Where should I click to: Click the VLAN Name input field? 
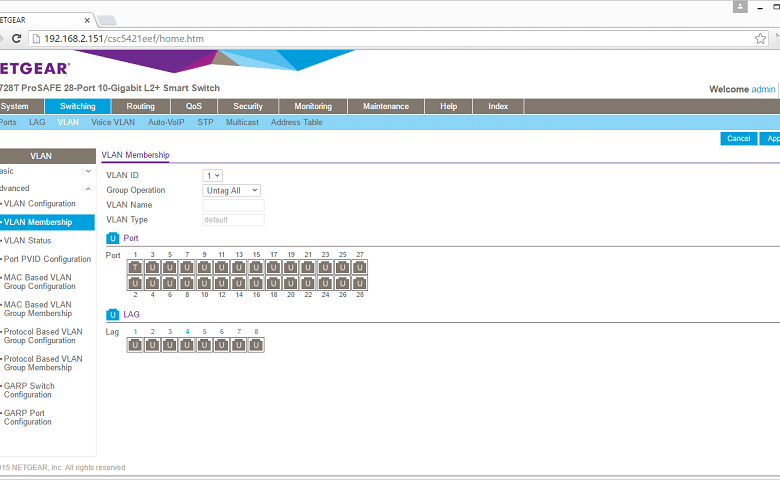(233, 205)
